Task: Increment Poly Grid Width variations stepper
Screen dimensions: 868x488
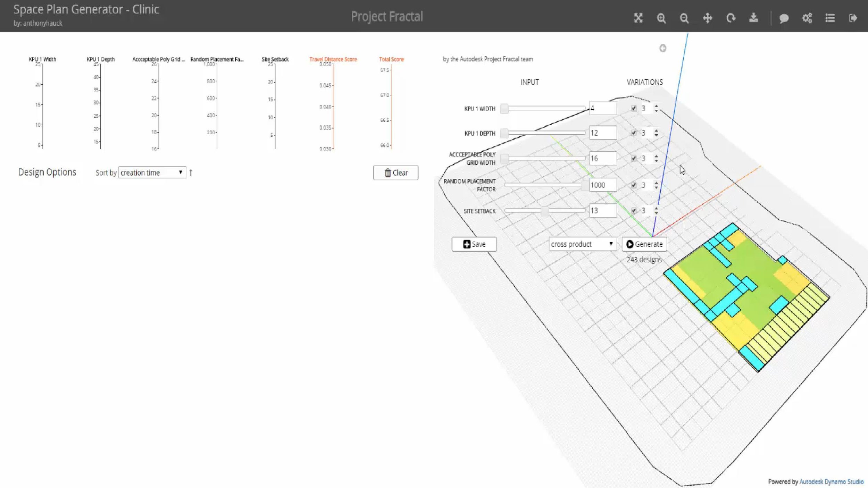Action: click(x=656, y=156)
